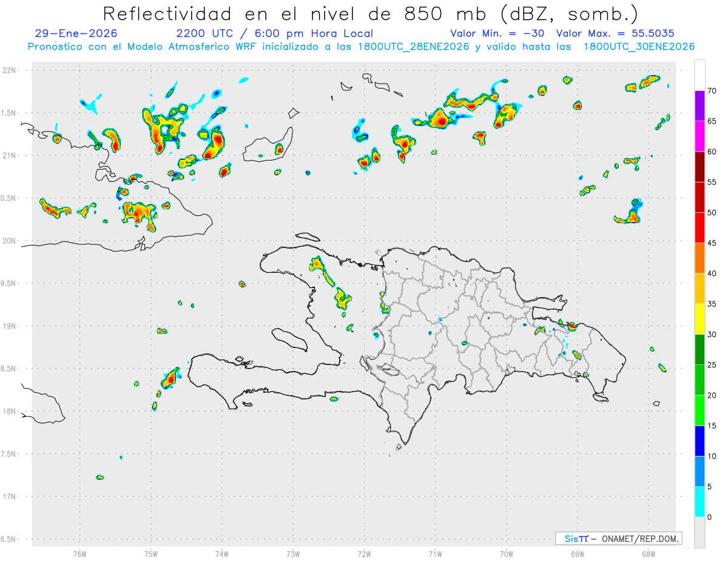
Task: Click the colorbar label '60'
Action: pos(712,152)
